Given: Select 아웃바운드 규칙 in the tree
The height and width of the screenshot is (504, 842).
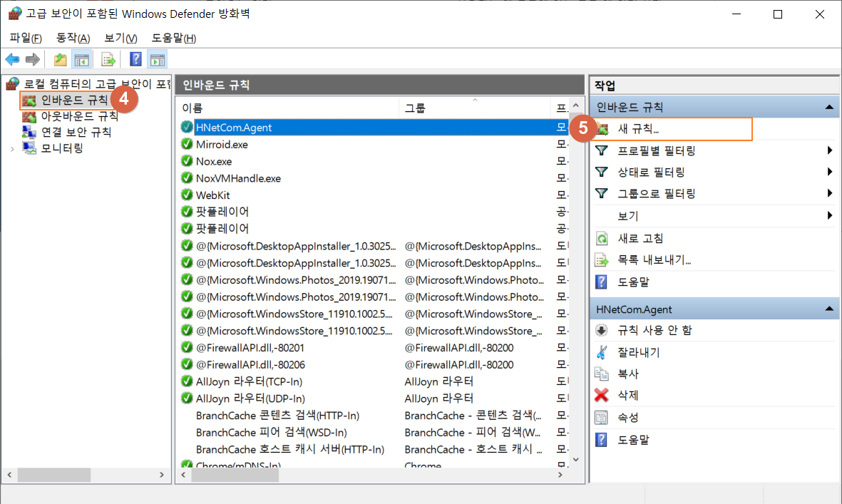Looking at the screenshot, I should pos(79,116).
